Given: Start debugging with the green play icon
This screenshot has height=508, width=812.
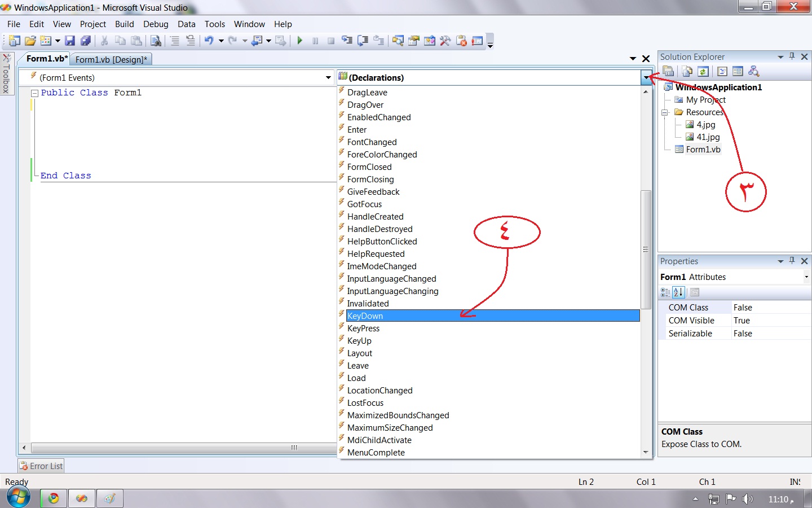Looking at the screenshot, I should click(x=300, y=41).
